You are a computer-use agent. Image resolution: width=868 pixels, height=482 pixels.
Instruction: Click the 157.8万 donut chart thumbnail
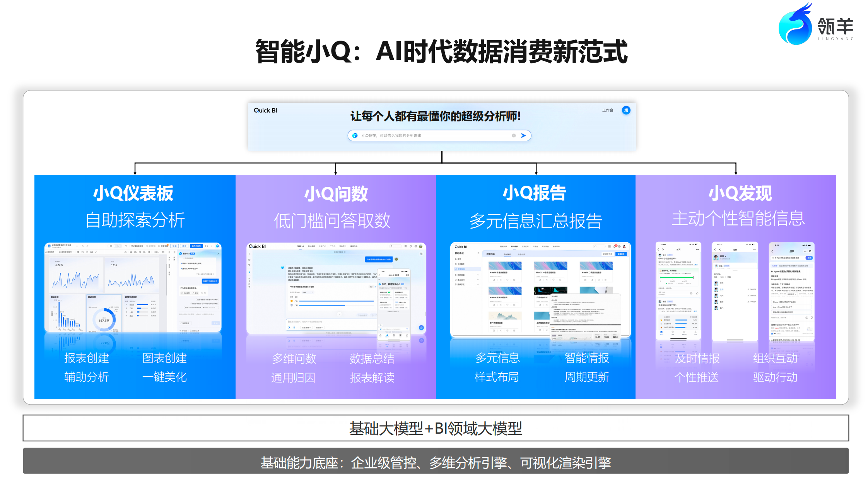tap(104, 320)
